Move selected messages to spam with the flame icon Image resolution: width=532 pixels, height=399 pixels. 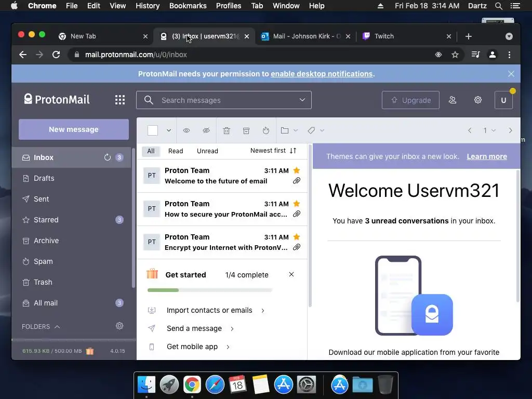[266, 130]
